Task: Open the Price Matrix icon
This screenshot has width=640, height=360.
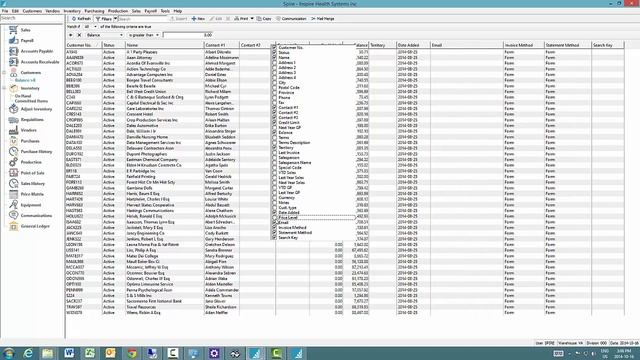Action: click(13, 194)
